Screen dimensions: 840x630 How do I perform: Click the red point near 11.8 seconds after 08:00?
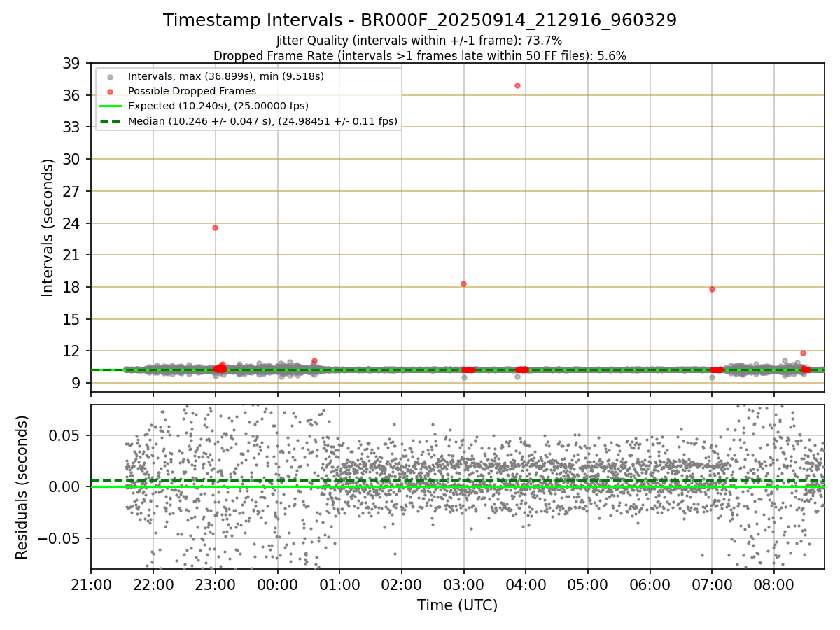(x=803, y=353)
